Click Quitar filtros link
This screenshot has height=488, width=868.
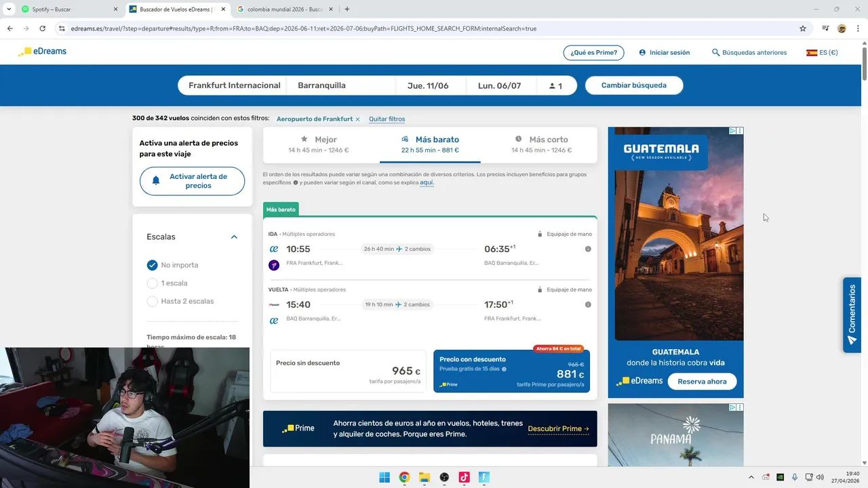pyautogui.click(x=387, y=119)
